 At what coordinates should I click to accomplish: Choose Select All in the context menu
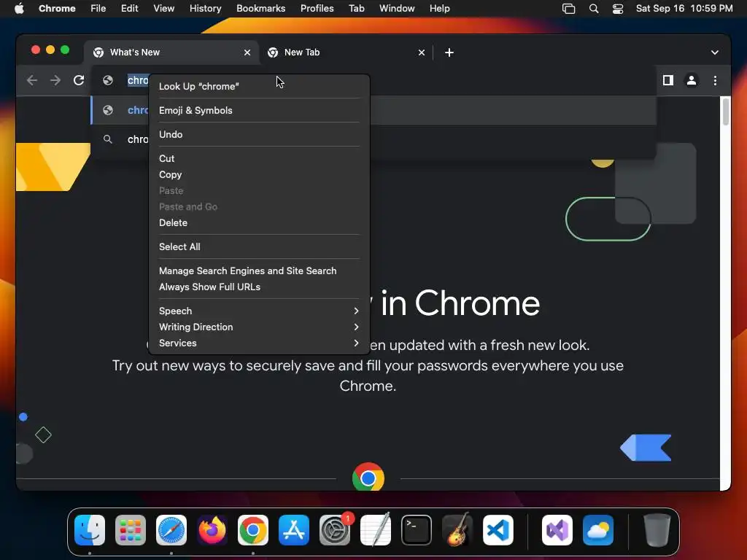(259, 246)
